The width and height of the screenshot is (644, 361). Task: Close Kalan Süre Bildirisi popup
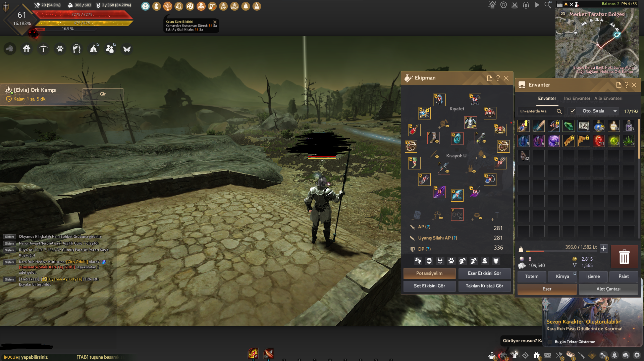215,22
